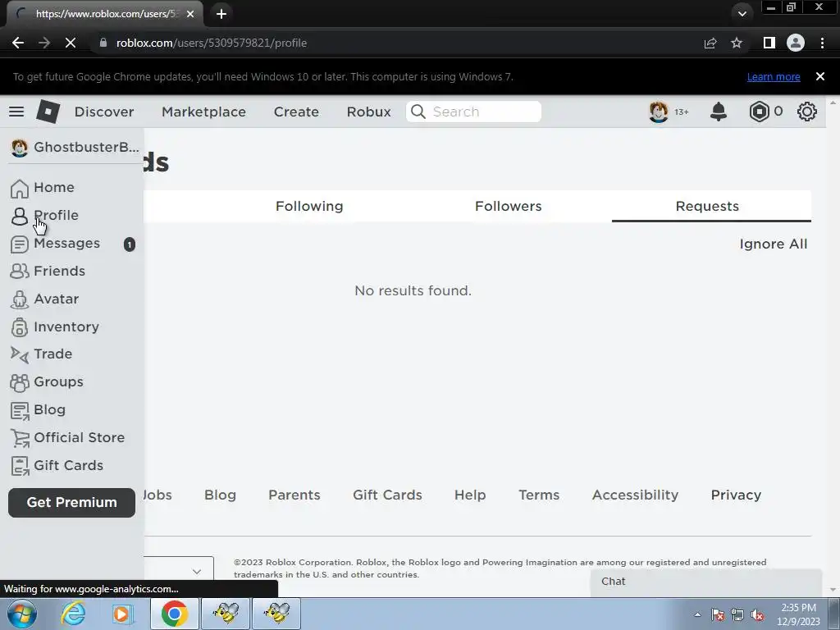Open Create in the top navigation

pyautogui.click(x=296, y=112)
